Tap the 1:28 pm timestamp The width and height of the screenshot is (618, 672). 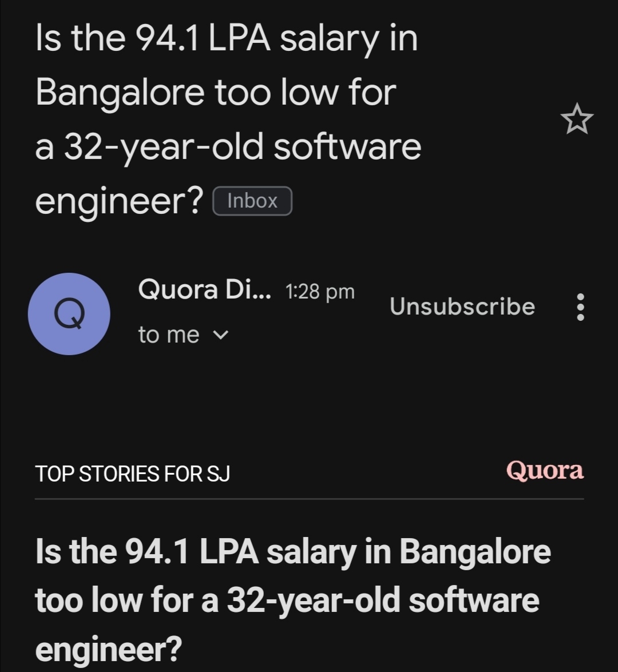pos(319,292)
